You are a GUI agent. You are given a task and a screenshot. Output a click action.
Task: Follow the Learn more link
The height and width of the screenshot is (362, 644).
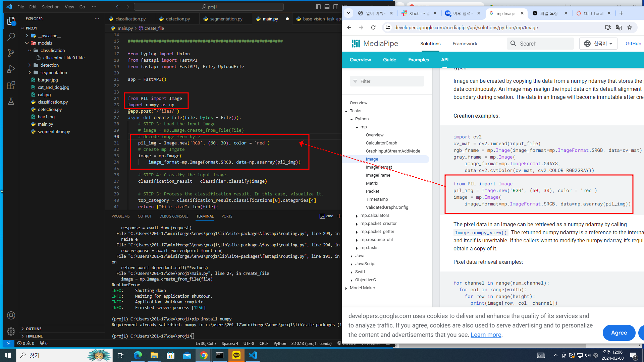[x=486, y=335]
